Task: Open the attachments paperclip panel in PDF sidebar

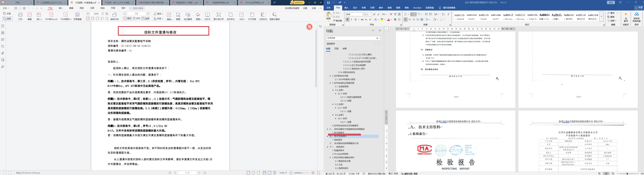Action: 3,53
